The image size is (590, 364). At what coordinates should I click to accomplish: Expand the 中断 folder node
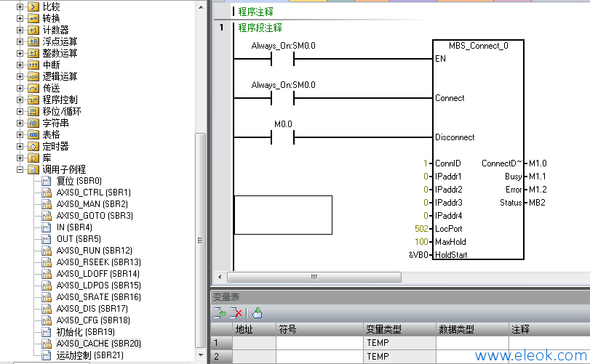[20, 65]
